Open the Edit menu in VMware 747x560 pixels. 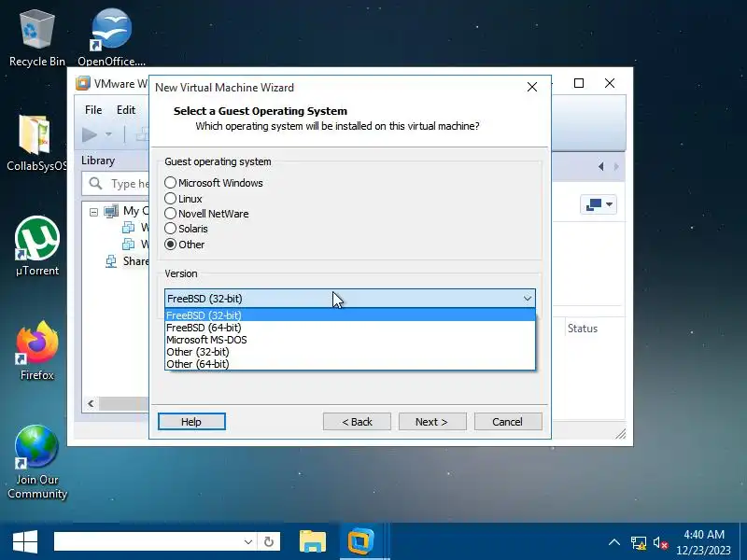tap(126, 110)
